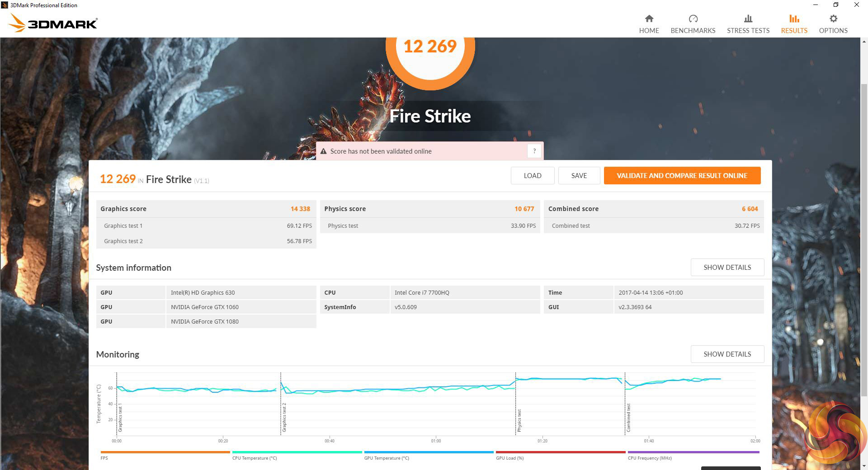Click the System information heading
Viewport: 868px width, 470px height.
tap(134, 268)
